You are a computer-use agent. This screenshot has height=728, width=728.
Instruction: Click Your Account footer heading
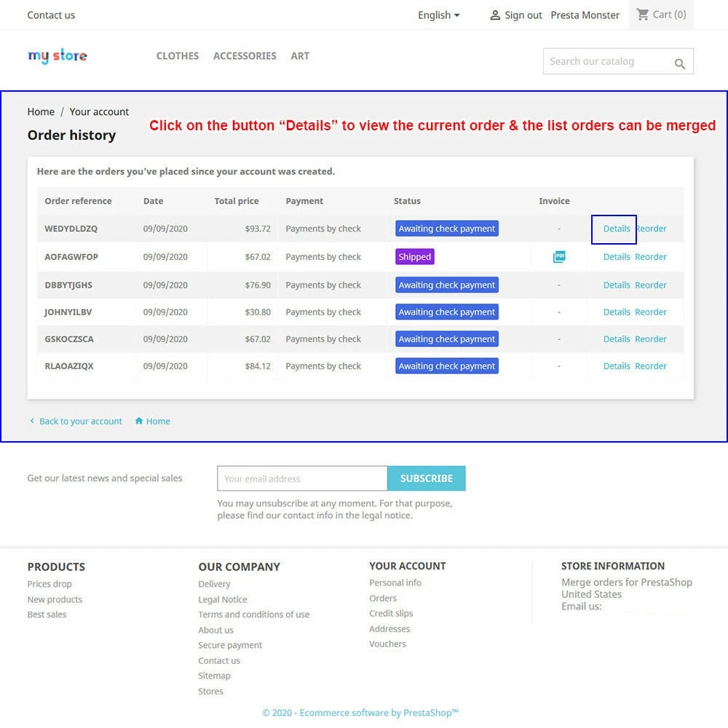(407, 566)
